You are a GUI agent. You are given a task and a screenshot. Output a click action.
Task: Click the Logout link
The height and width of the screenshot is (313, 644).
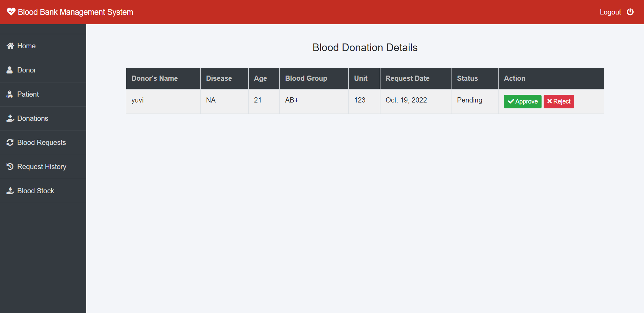coord(610,12)
